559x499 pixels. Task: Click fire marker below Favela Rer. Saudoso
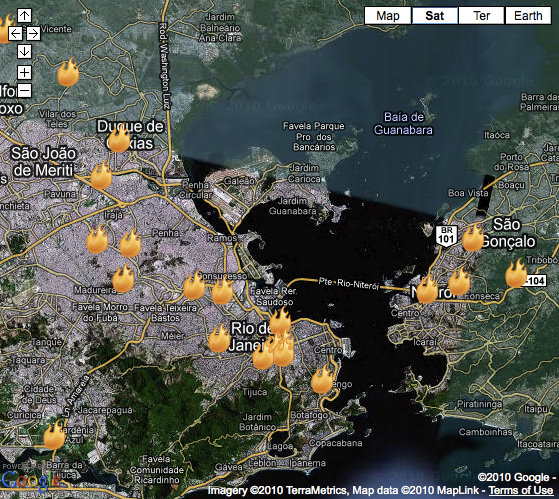[x=280, y=321]
